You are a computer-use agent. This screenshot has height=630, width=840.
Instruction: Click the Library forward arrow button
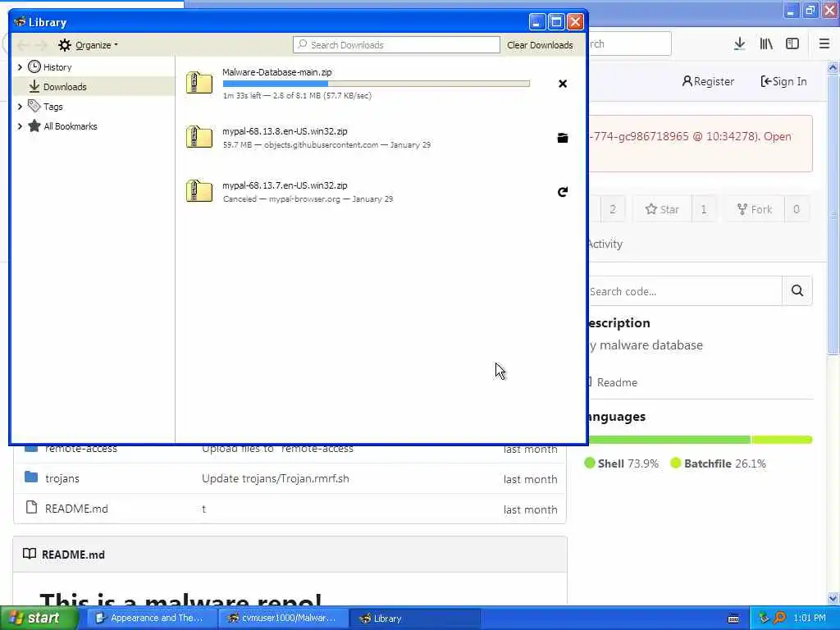[41, 45]
